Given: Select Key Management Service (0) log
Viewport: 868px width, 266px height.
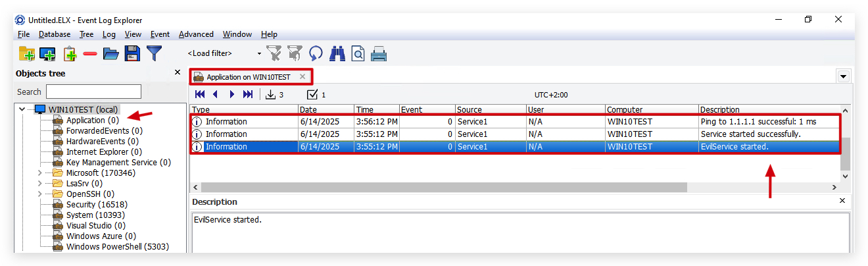Looking at the screenshot, I should [118, 162].
